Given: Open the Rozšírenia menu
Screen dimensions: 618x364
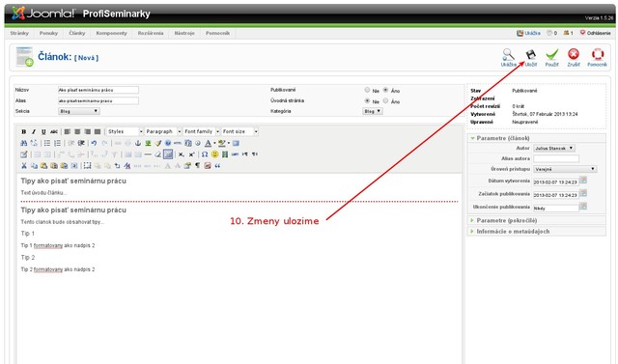Looking at the screenshot, I should [x=151, y=34].
